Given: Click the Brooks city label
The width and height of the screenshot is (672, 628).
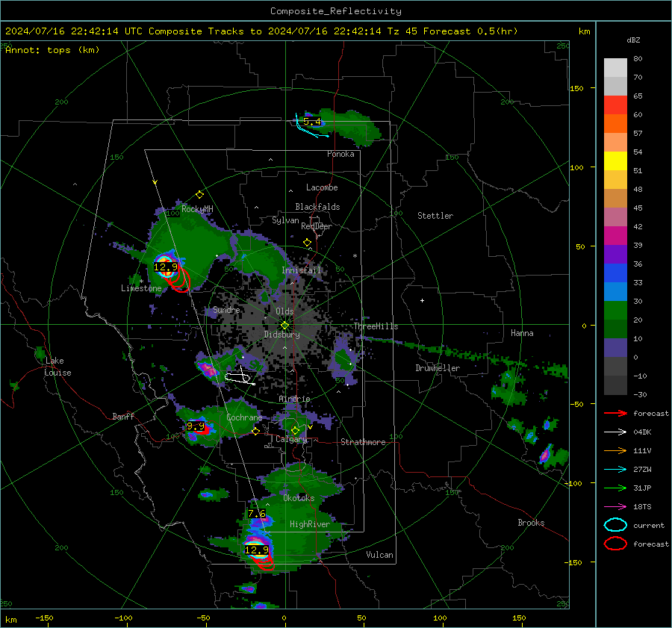Looking at the screenshot, I should point(531,523).
